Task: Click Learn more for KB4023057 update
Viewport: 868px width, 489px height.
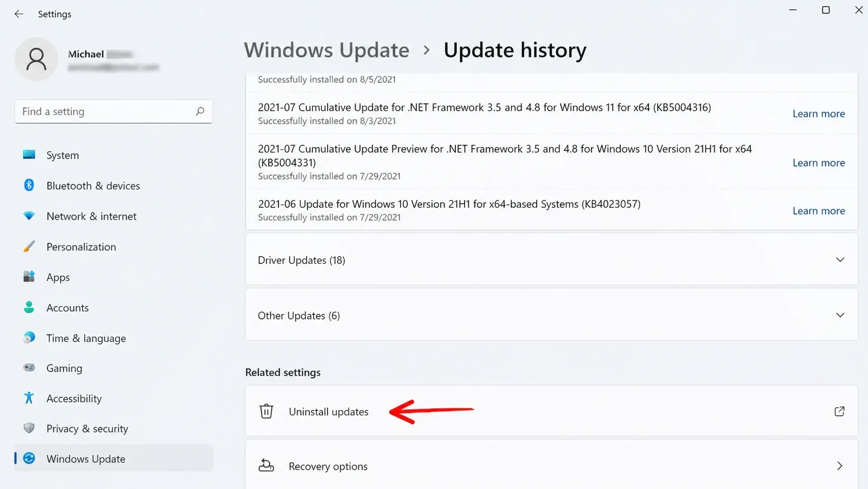Action: [819, 210]
